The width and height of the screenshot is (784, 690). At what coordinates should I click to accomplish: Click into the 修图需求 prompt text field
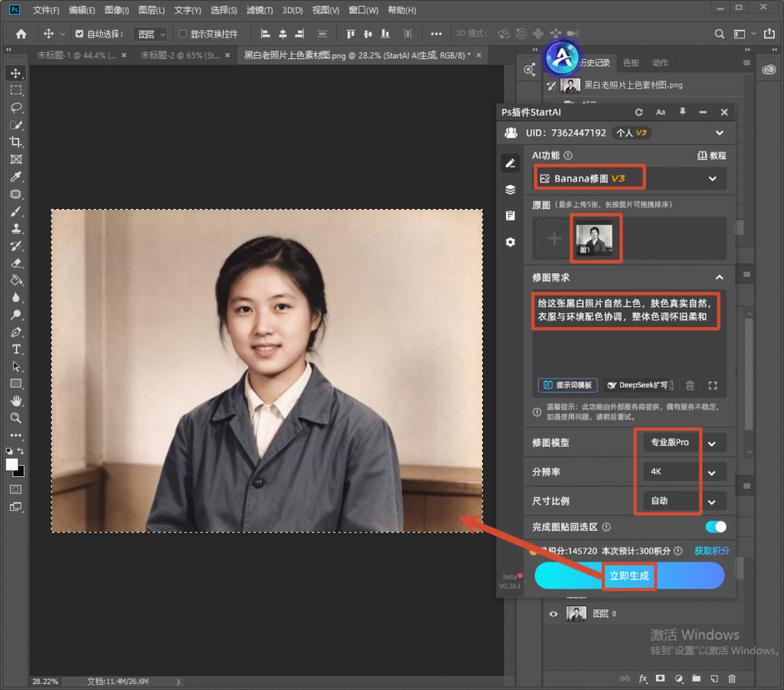(629, 334)
